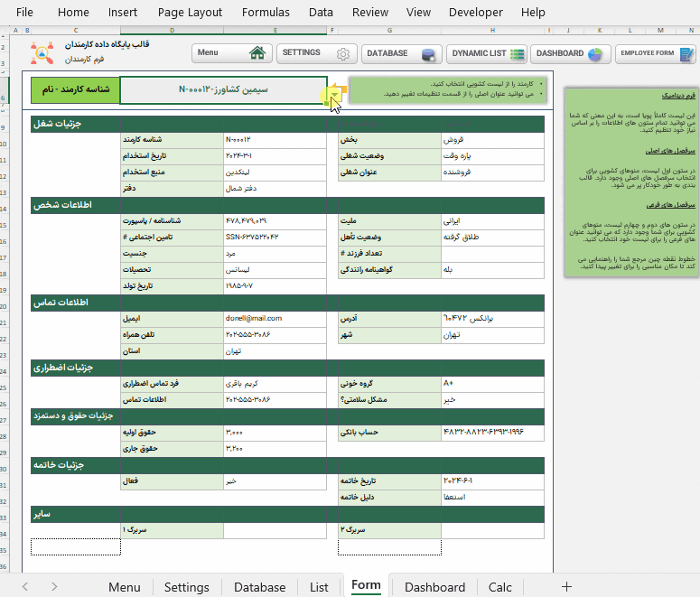Click the previous sheet scroll arrow
Viewport: 700px width, 597px height.
tap(25, 586)
